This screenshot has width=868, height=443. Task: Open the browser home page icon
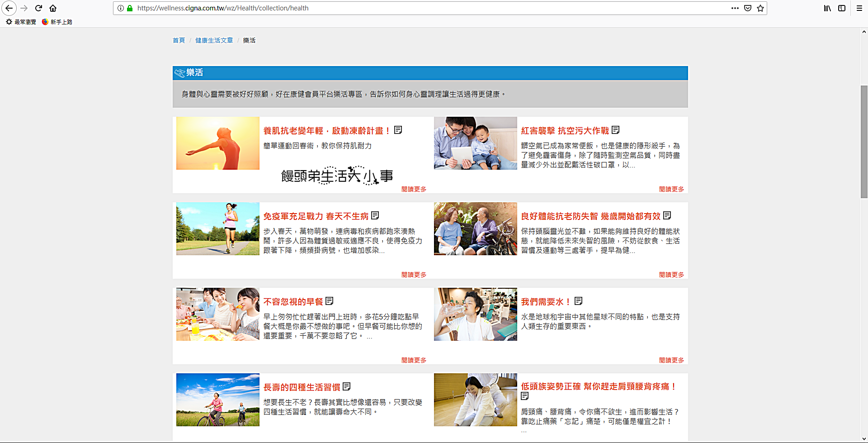coord(53,8)
